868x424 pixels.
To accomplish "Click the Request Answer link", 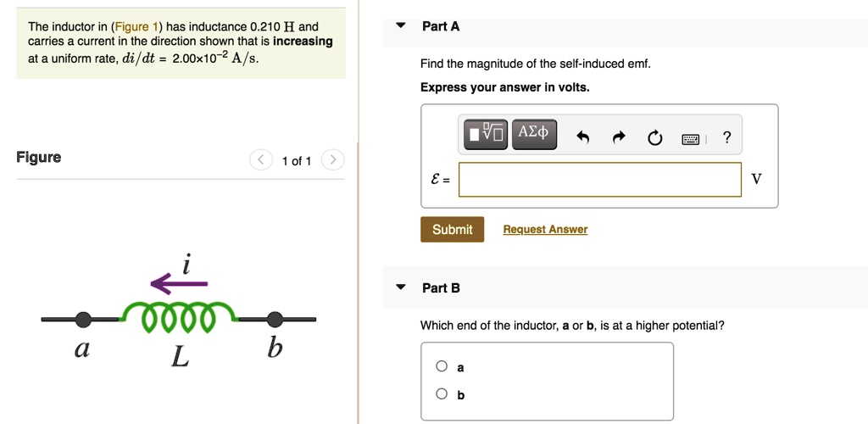I will click(x=545, y=230).
